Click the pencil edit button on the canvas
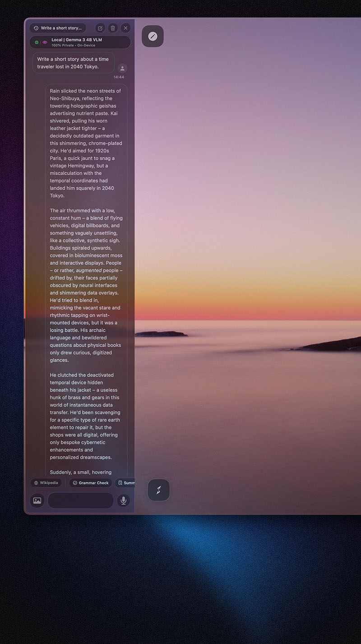The image size is (361, 644). [153, 37]
